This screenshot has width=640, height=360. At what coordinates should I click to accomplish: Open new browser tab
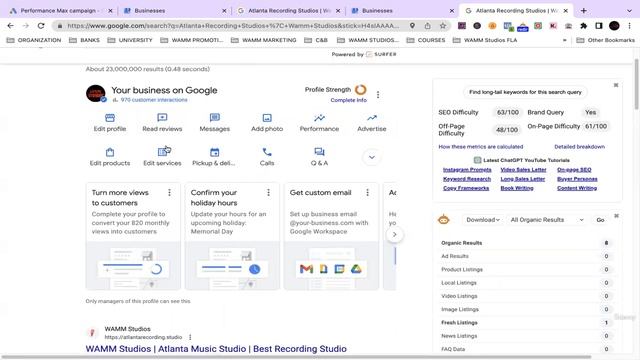click(x=584, y=11)
